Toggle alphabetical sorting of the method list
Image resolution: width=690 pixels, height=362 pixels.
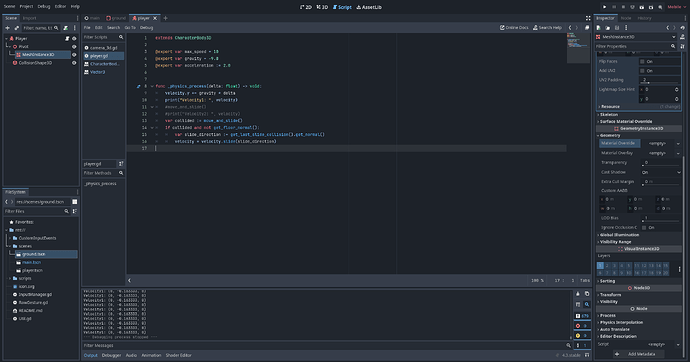pyautogui.click(x=121, y=164)
